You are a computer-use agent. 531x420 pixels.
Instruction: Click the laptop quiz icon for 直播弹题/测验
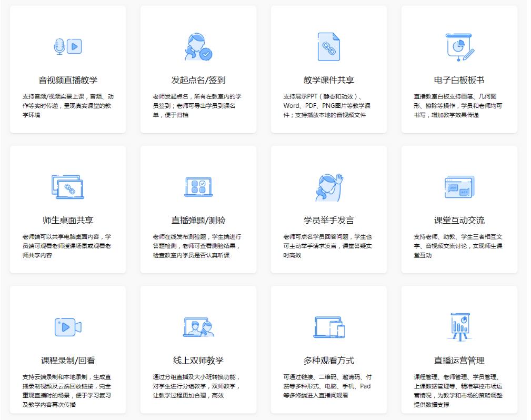[198, 187]
